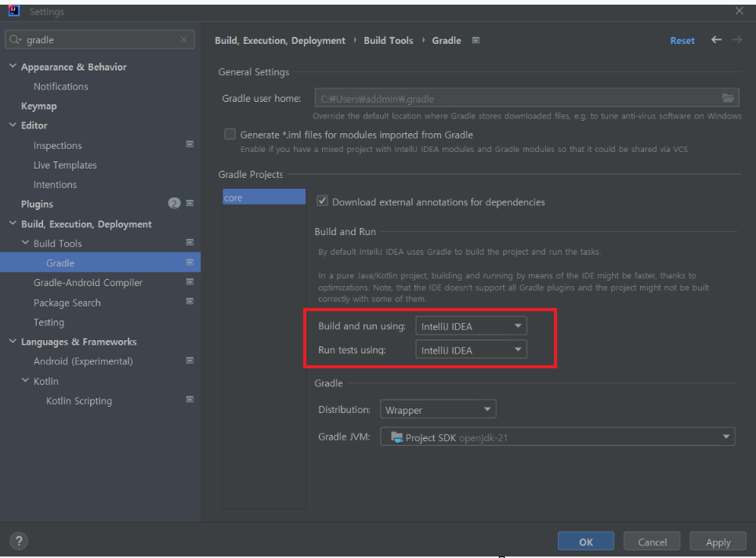
Task: Click the Cancel button
Action: click(x=652, y=541)
